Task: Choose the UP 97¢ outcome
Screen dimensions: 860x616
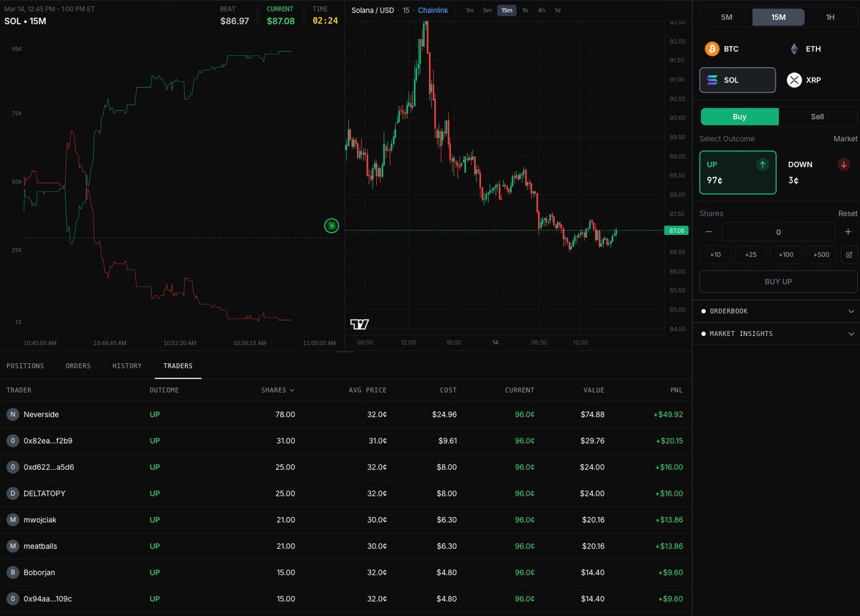Action: (x=737, y=173)
